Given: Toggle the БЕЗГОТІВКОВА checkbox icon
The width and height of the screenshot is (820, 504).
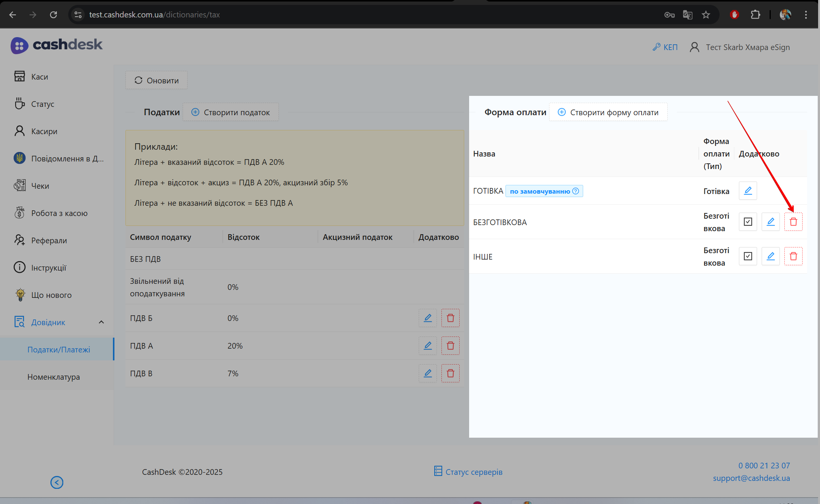Looking at the screenshot, I should [748, 222].
